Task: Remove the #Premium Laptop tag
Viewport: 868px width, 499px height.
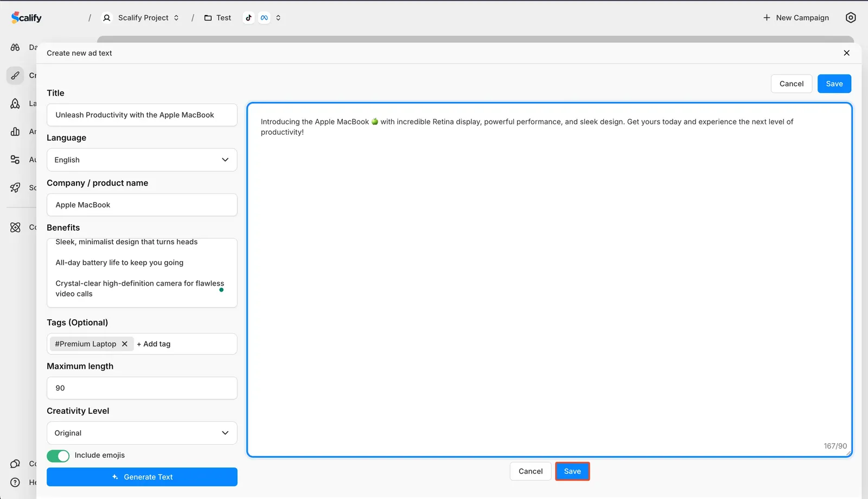Action: pyautogui.click(x=125, y=344)
